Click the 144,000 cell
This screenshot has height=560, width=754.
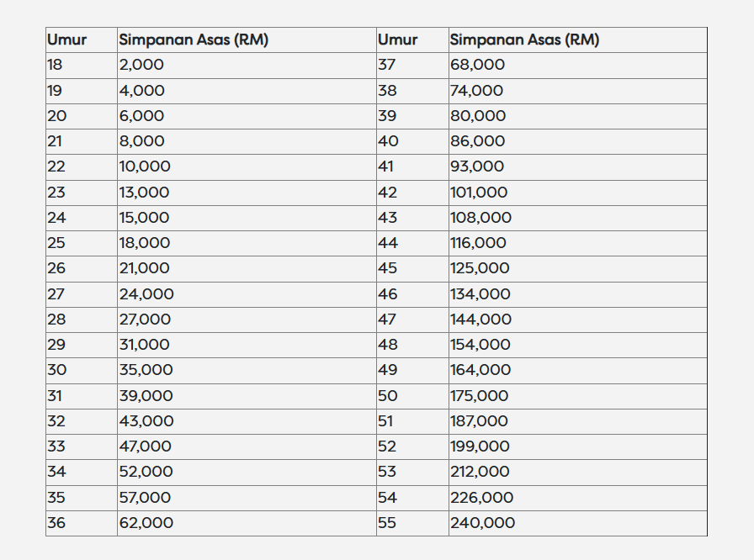(x=578, y=320)
